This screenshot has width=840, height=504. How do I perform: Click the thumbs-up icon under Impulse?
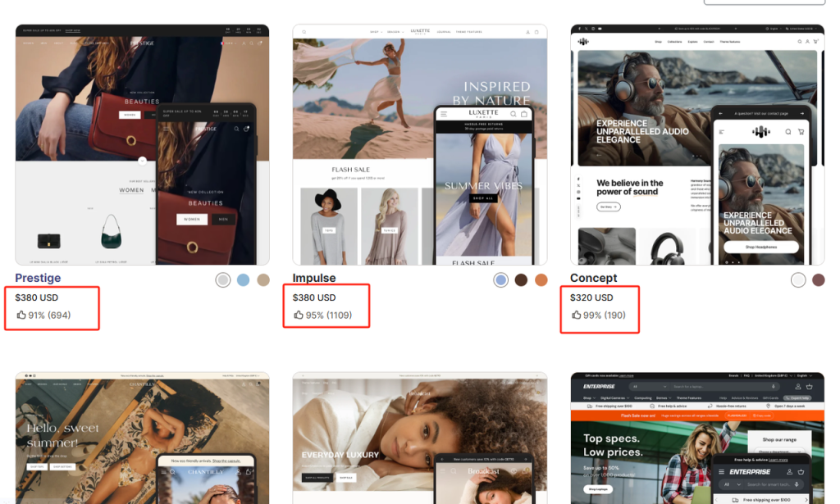299,315
